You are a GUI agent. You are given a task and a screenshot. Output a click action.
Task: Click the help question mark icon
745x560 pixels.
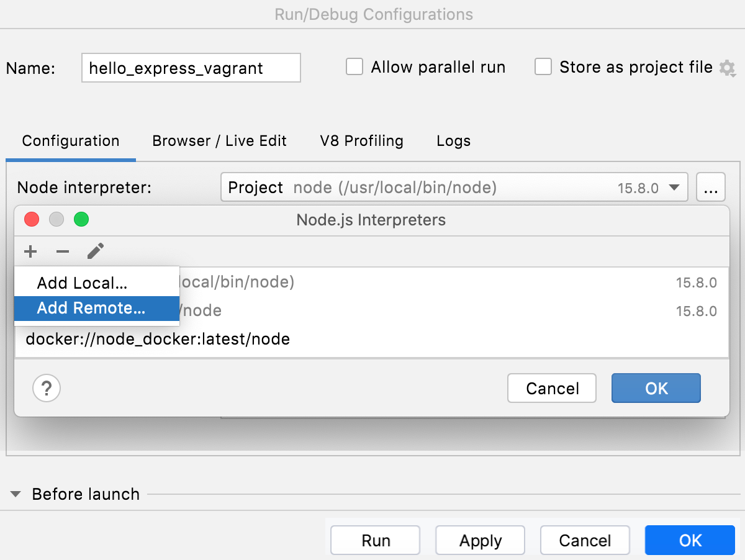click(x=47, y=389)
